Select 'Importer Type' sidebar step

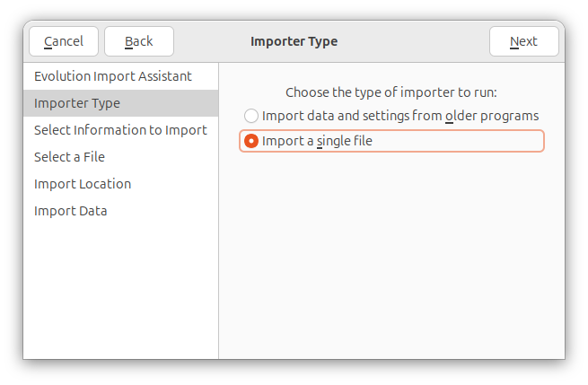[x=121, y=103]
